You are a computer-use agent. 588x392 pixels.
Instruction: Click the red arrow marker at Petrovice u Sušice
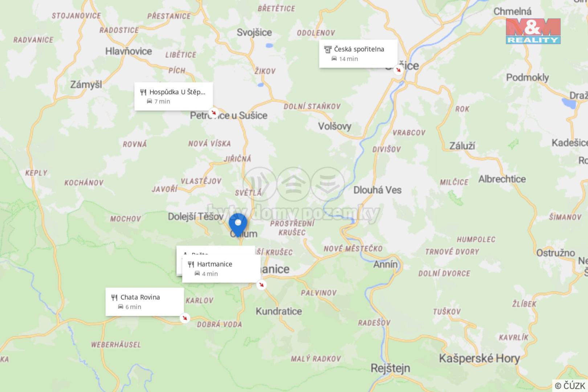(213, 113)
